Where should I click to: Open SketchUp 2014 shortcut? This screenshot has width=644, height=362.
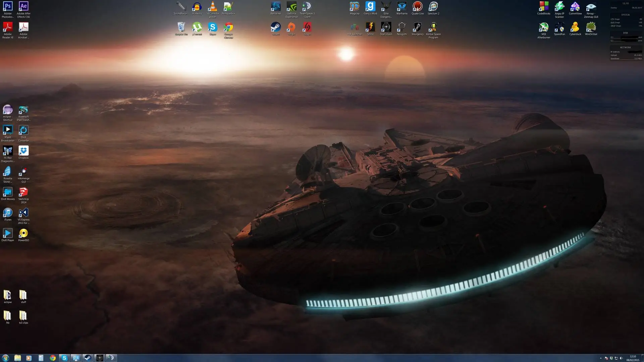click(x=23, y=195)
